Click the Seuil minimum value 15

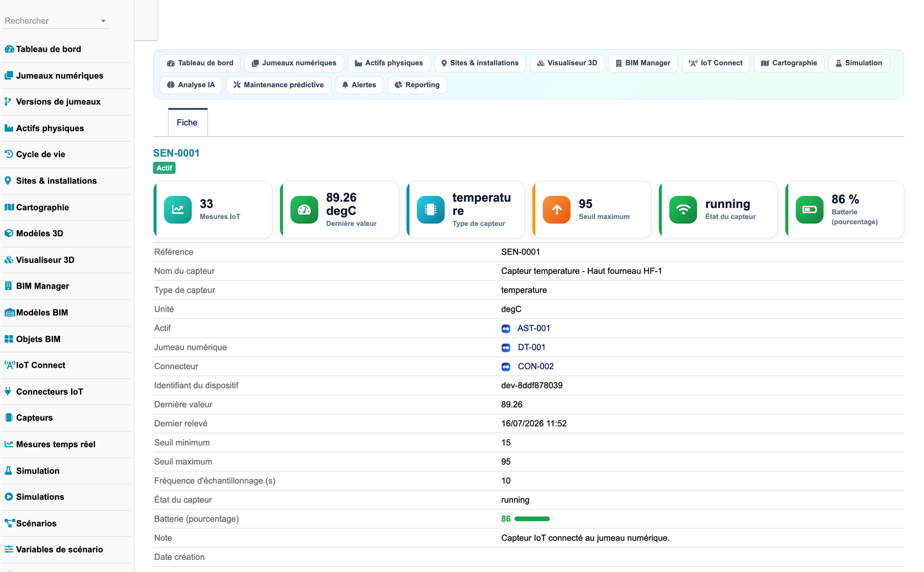point(506,443)
